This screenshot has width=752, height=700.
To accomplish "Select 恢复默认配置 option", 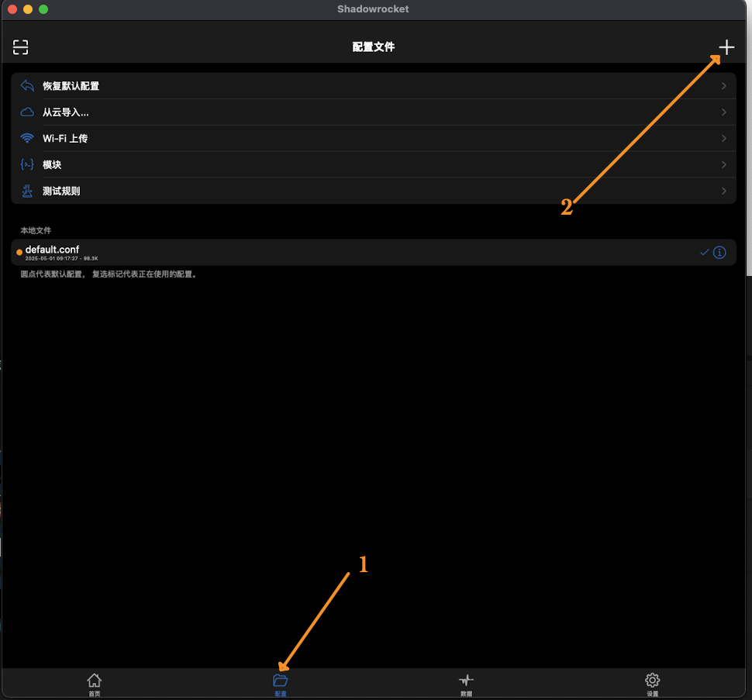I will (374, 86).
